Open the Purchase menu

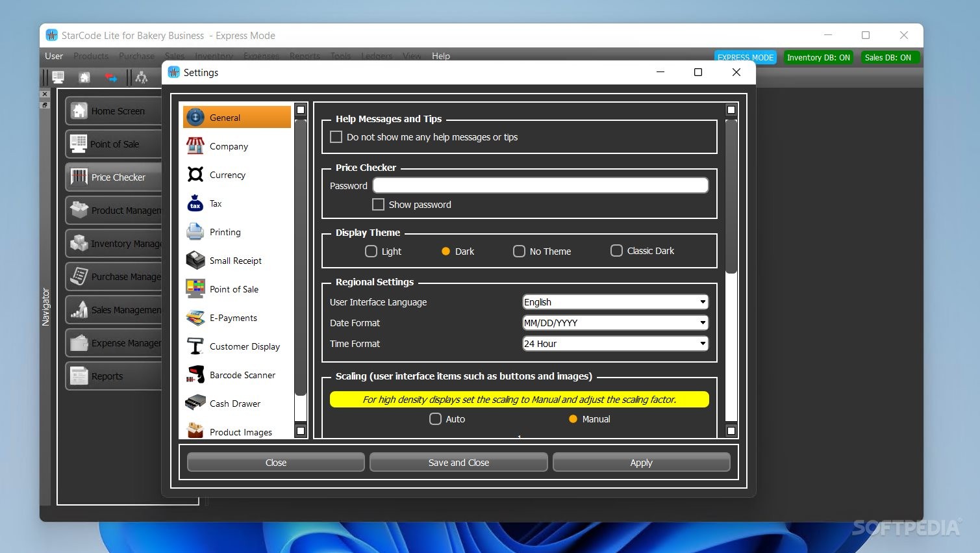(136, 56)
